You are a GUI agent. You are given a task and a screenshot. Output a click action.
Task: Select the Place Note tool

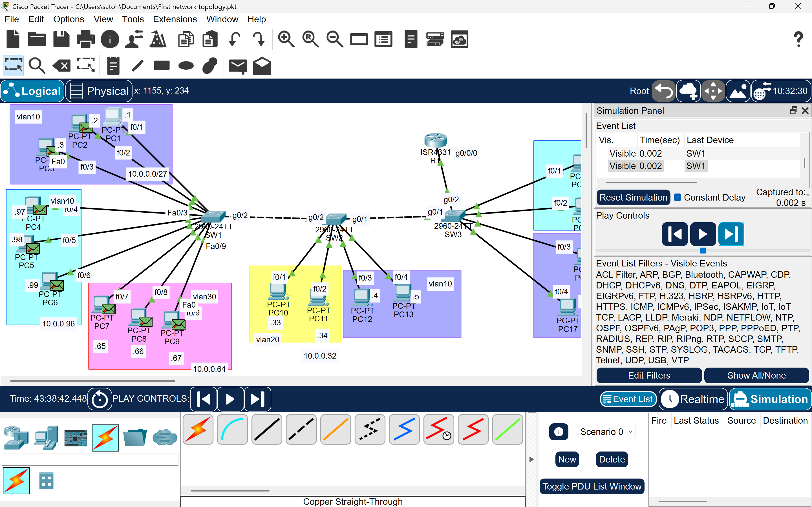(x=113, y=65)
